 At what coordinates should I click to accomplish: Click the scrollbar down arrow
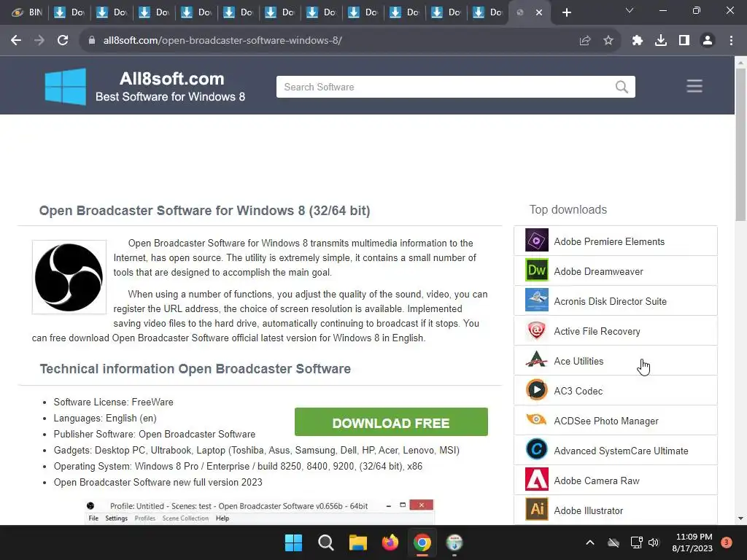tap(740, 518)
